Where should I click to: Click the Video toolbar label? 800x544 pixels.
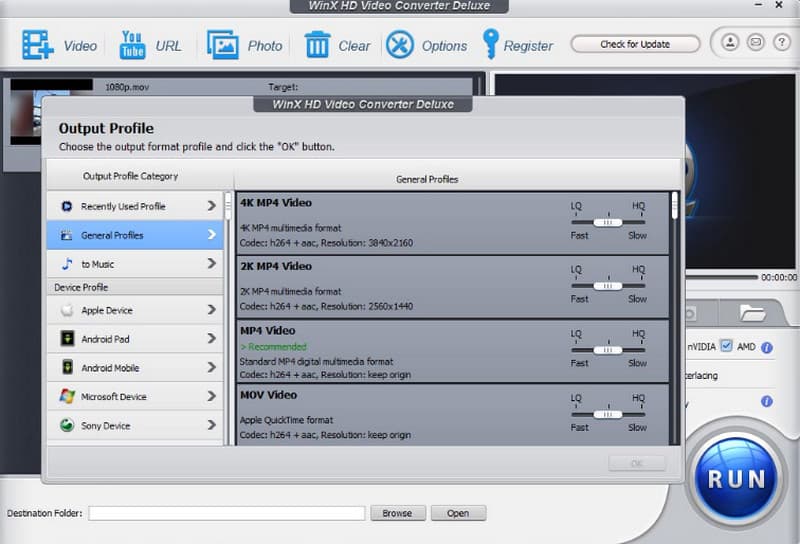click(x=80, y=46)
